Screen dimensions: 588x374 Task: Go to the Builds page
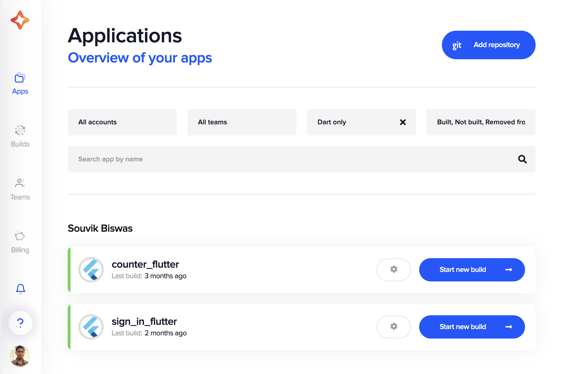pos(20,137)
